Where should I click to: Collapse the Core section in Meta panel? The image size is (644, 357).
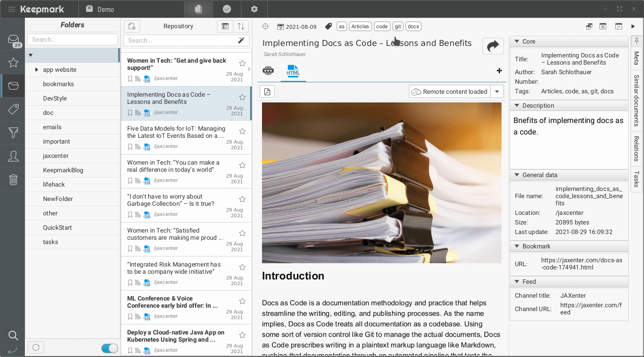517,42
